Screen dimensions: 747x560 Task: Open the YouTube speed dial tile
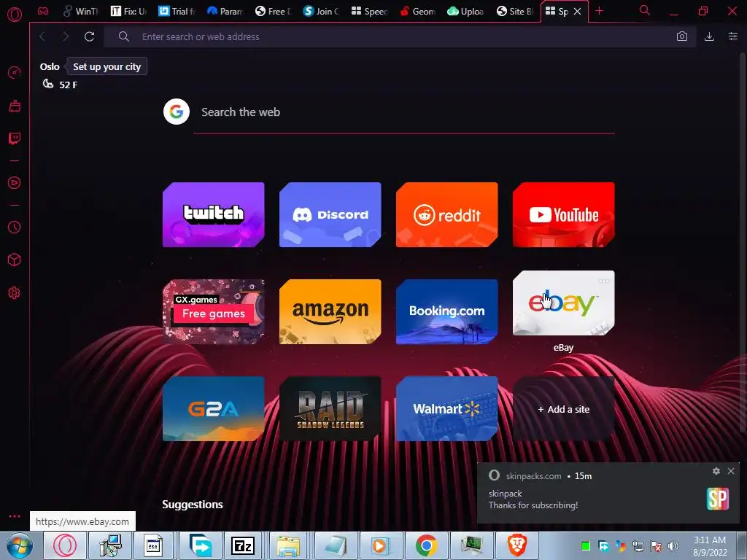point(564,215)
